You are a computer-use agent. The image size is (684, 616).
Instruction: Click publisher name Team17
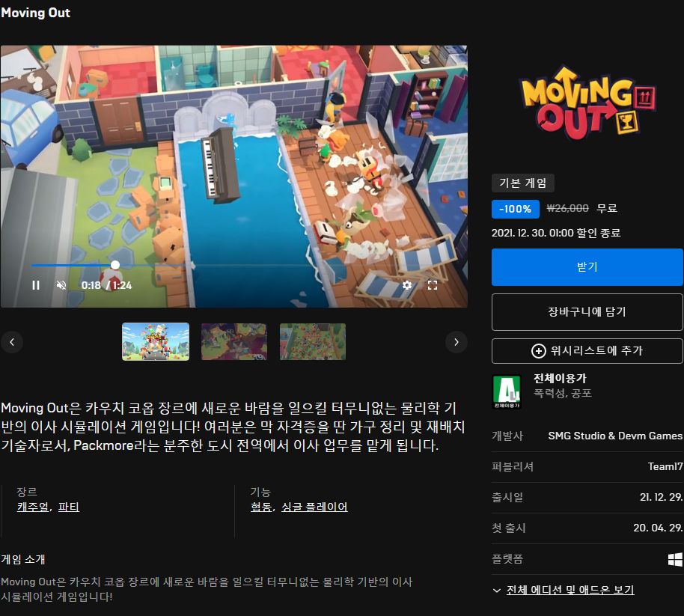coord(665,466)
